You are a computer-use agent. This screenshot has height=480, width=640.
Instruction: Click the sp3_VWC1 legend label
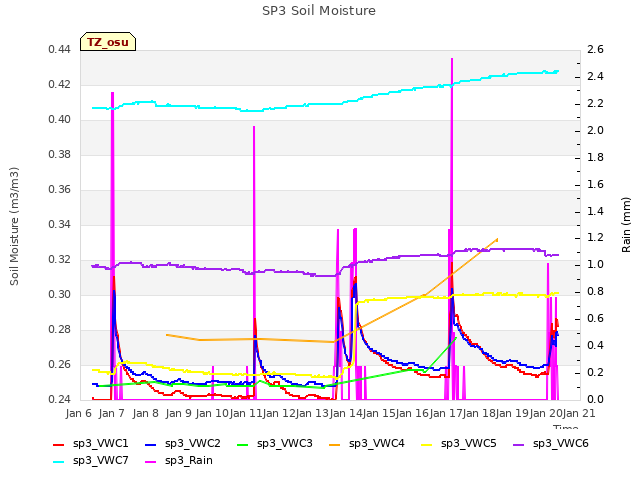pos(101,443)
